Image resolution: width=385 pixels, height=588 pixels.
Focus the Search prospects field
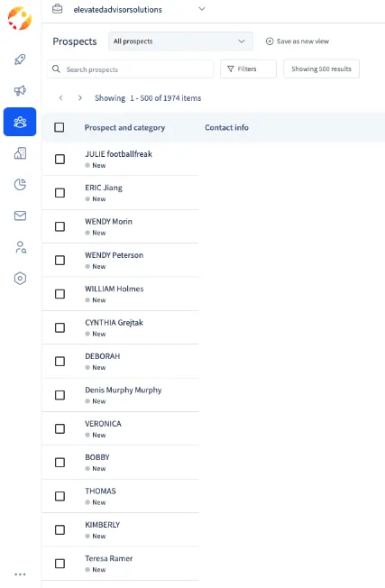tap(130, 69)
